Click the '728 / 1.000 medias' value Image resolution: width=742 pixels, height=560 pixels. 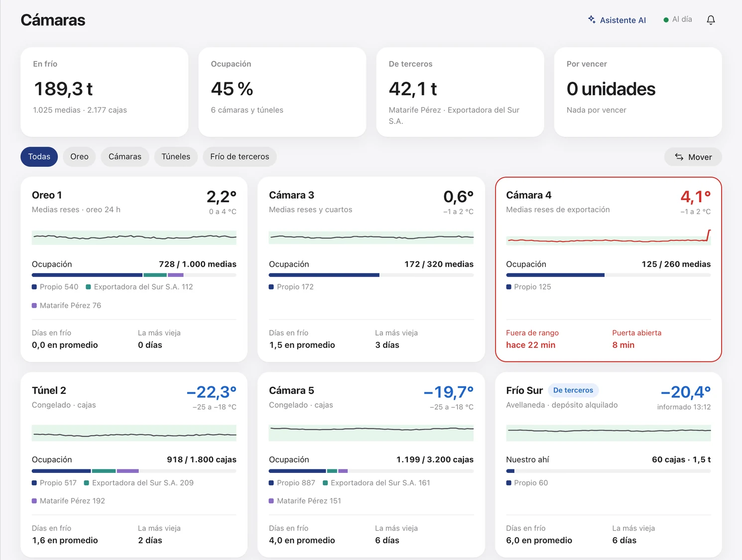tap(198, 264)
